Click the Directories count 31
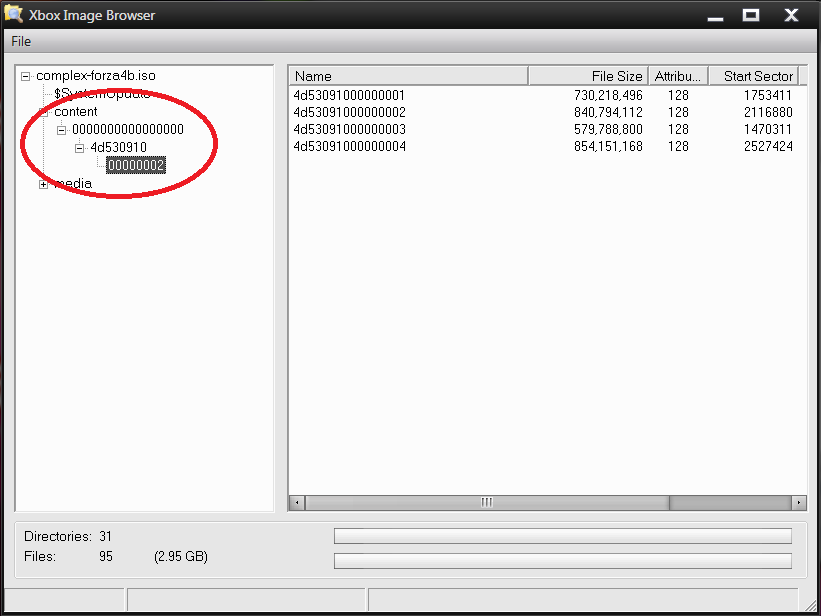The width and height of the screenshot is (821, 616). pos(105,536)
